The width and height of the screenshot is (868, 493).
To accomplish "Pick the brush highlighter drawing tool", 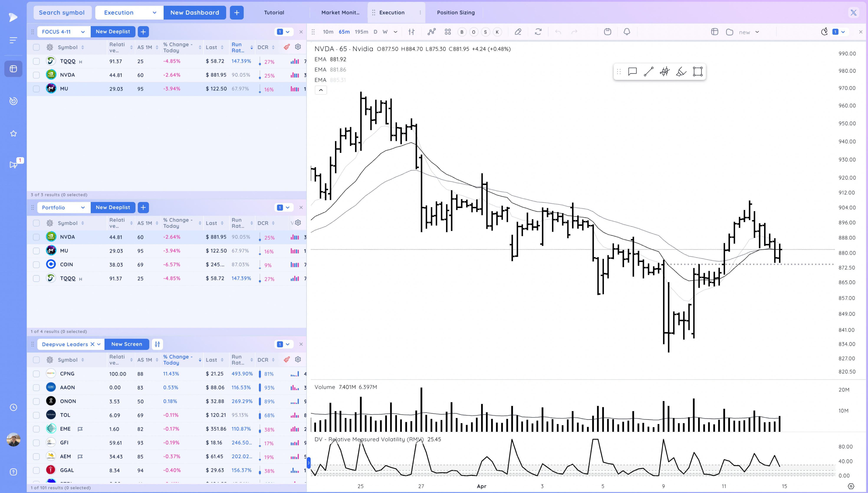I will pyautogui.click(x=681, y=71).
